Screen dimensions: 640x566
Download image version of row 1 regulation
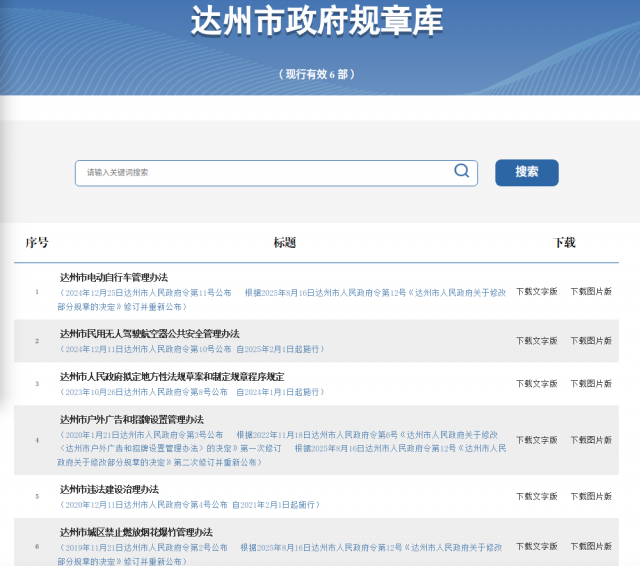591,292
